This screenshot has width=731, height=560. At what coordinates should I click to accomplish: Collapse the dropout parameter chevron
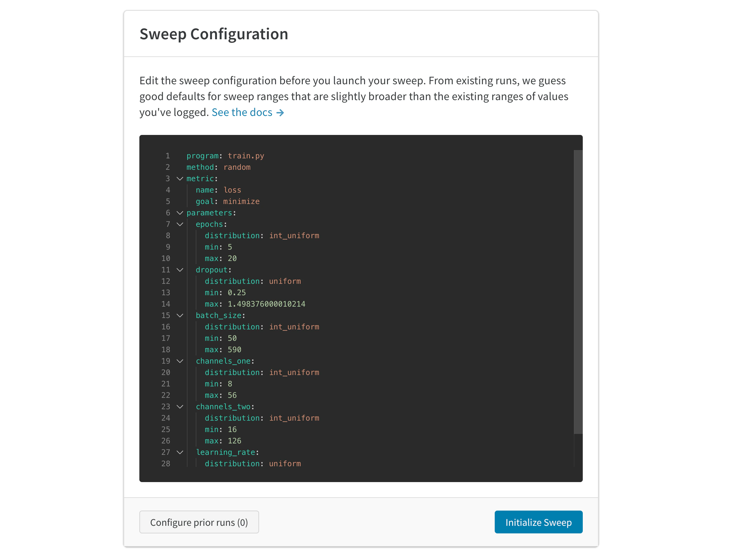point(180,270)
